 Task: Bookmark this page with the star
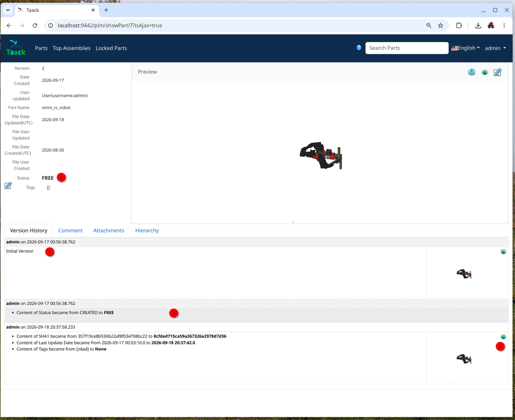click(440, 25)
